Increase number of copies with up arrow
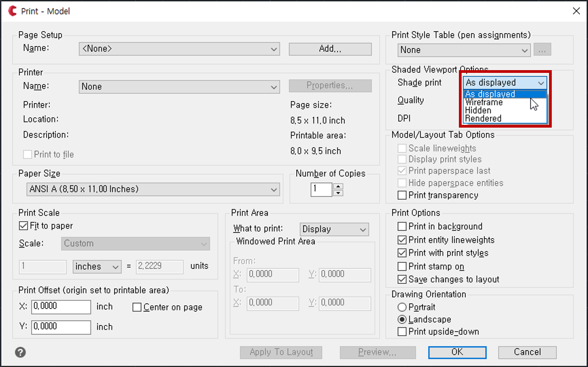This screenshot has width=588, height=367. (x=338, y=186)
